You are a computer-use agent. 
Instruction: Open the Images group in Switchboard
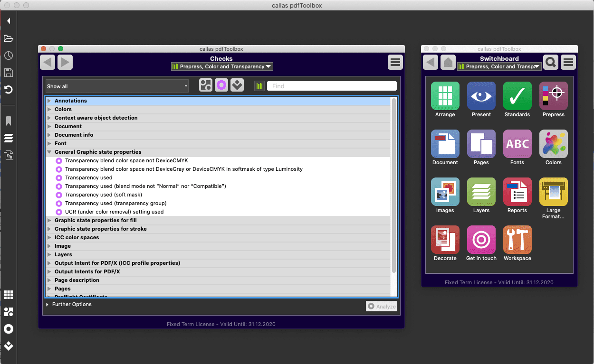[x=445, y=192]
